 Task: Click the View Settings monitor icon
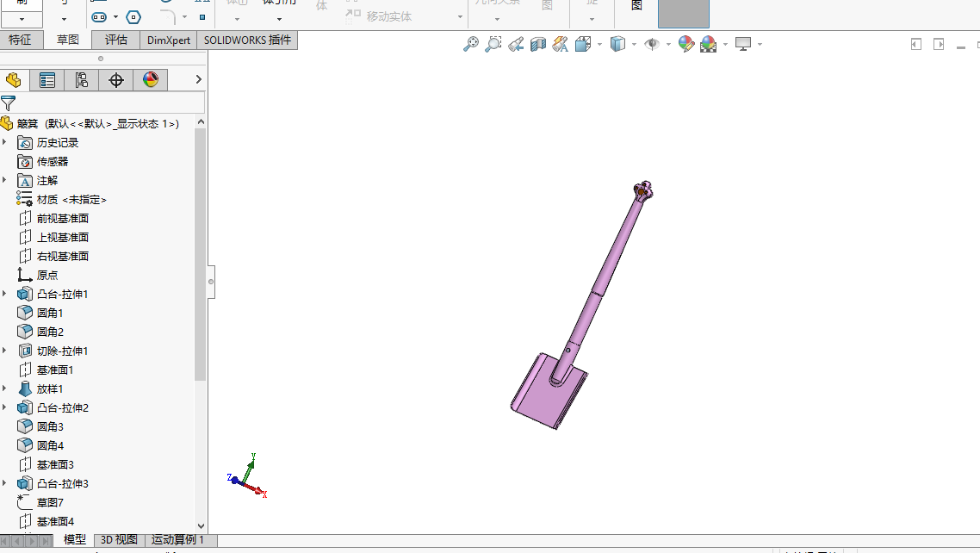tap(743, 44)
